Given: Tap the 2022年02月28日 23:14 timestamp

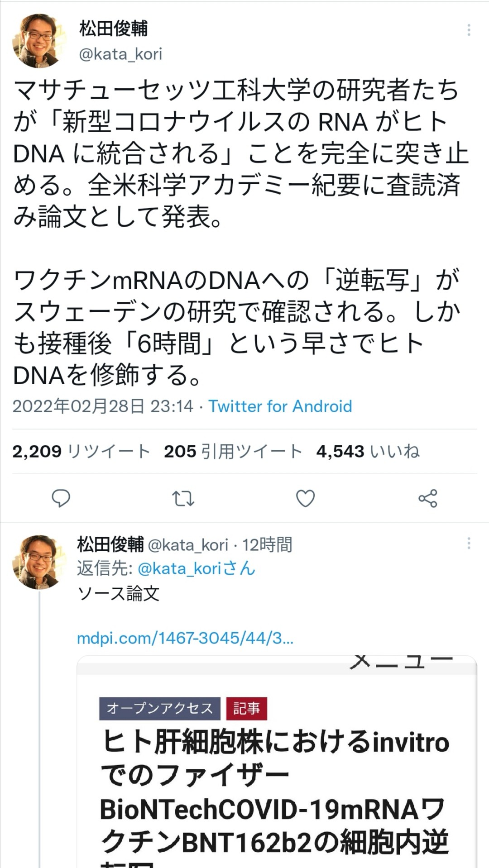Looking at the screenshot, I should 103,406.
